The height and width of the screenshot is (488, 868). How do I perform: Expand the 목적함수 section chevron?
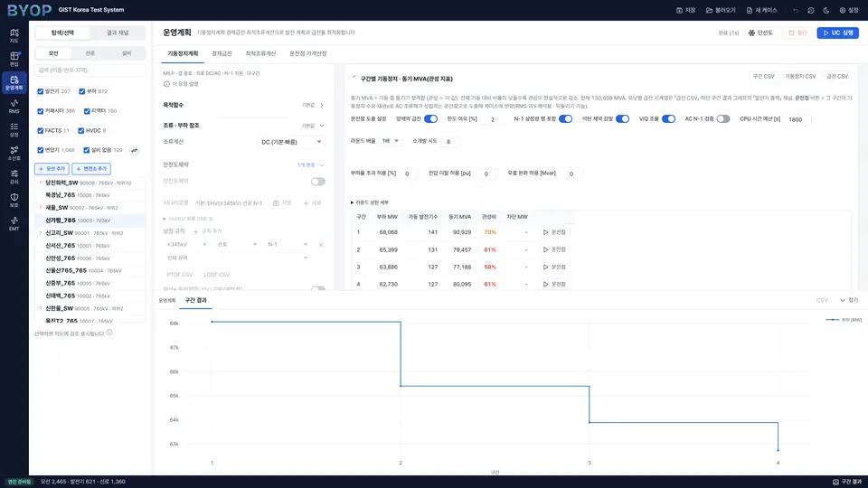tap(322, 105)
